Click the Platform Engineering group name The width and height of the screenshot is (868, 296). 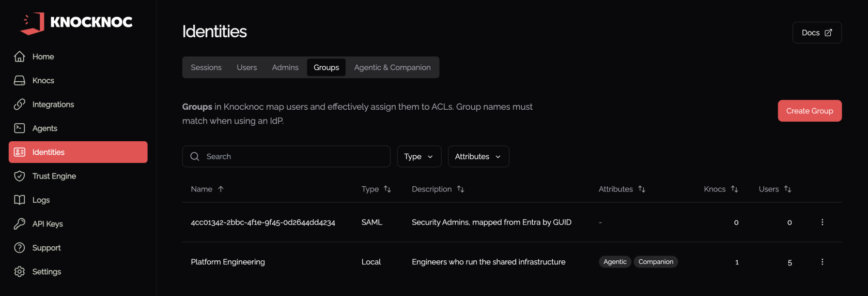click(228, 262)
